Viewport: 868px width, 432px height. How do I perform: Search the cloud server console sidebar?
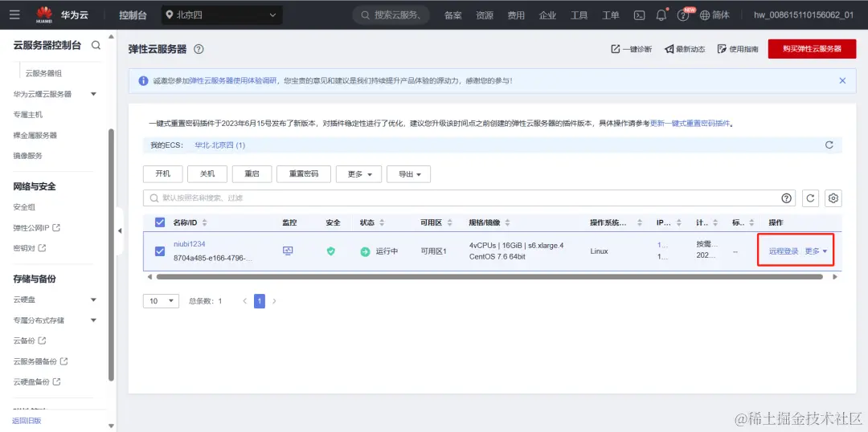click(x=96, y=45)
